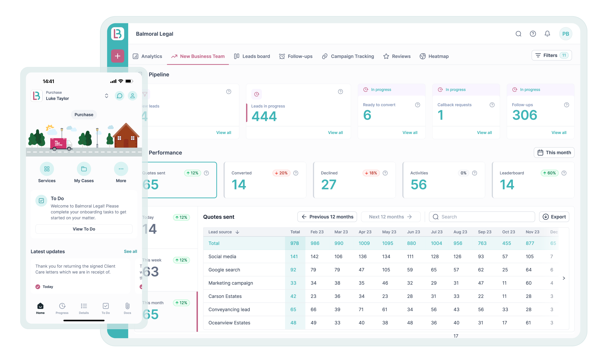The width and height of the screenshot is (609, 364).
Task: Open chat bubble icon in mobile app
Action: coord(120,96)
